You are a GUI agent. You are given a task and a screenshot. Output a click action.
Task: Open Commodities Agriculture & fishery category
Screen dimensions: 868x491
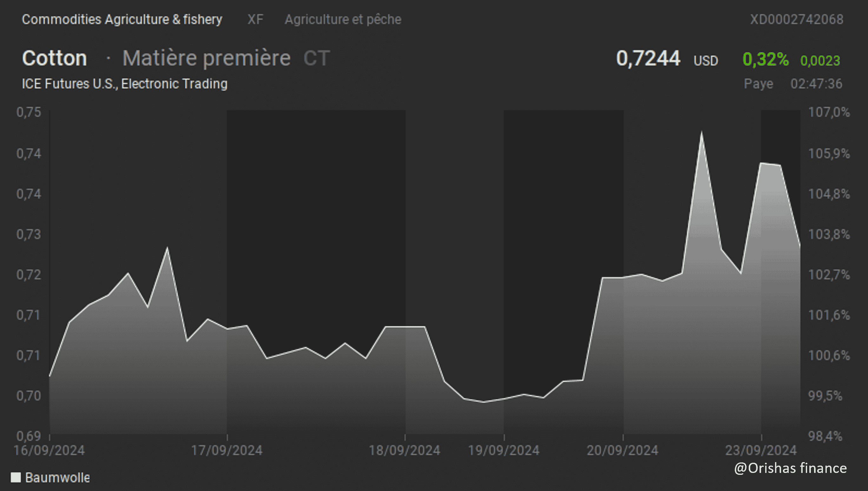tap(122, 19)
